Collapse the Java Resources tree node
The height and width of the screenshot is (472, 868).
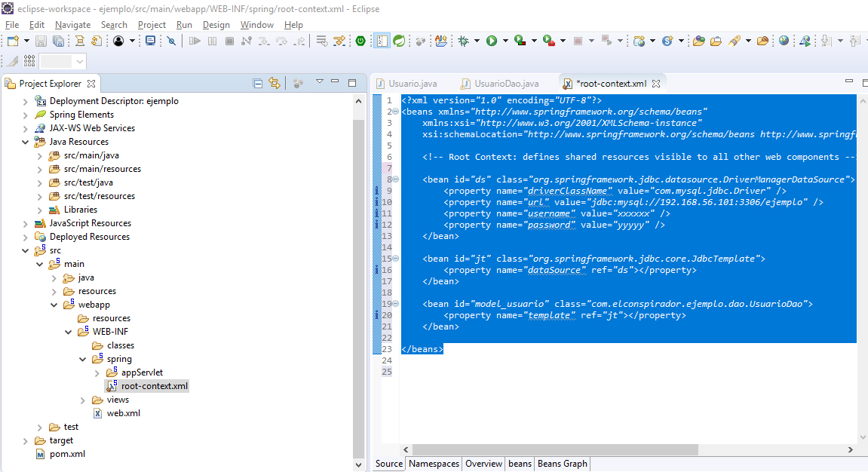coord(25,142)
